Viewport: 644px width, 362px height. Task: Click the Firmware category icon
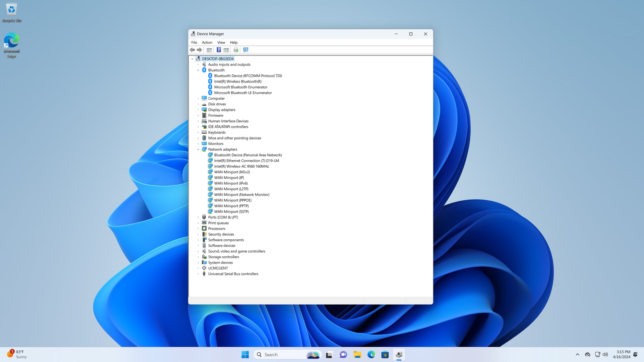tap(204, 115)
